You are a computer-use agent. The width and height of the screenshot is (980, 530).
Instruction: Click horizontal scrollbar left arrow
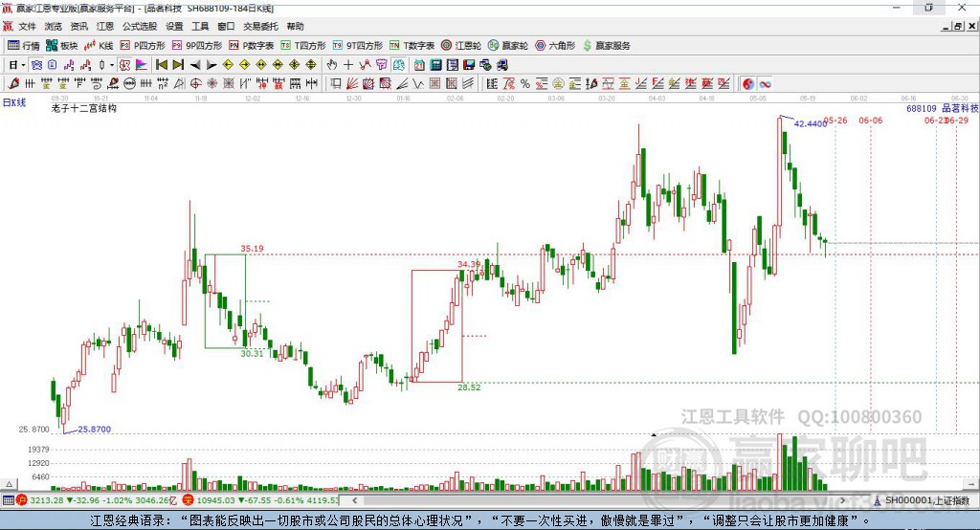point(354,500)
